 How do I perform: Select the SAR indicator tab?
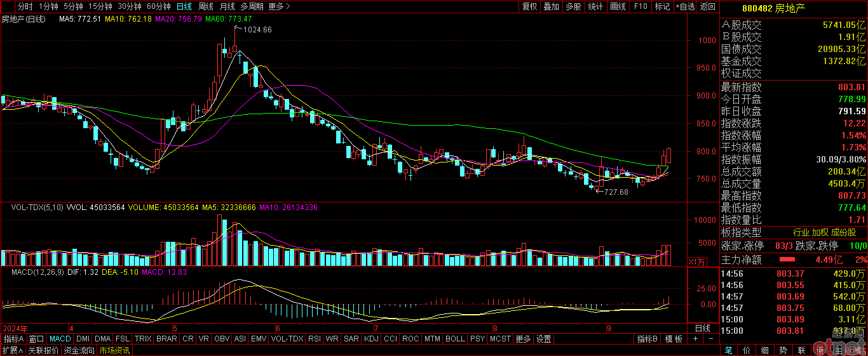351,339
